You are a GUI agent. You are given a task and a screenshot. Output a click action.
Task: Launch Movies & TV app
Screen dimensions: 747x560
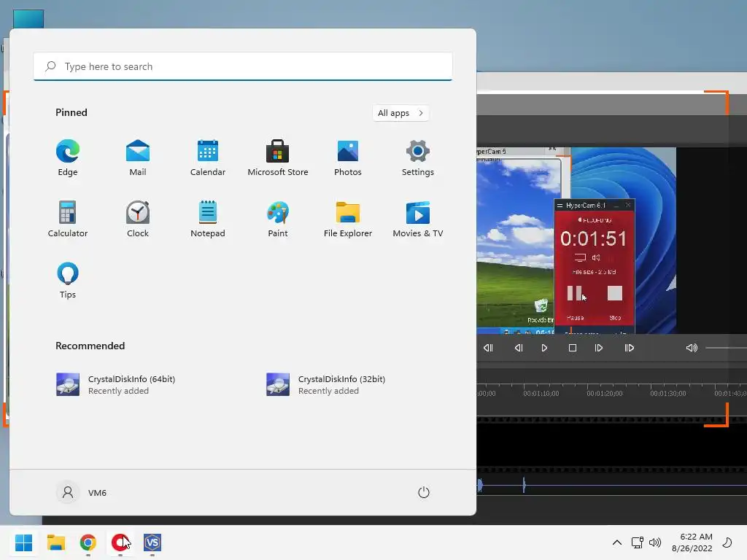tap(418, 219)
